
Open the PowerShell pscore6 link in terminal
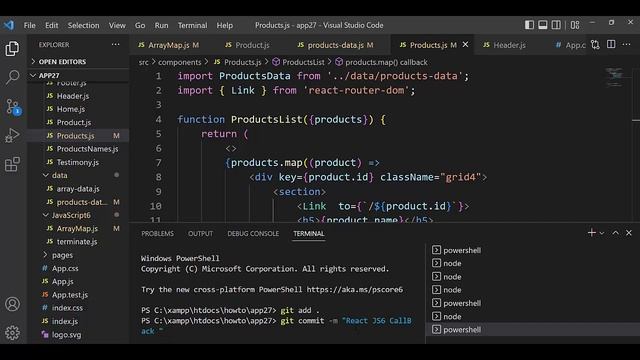click(355, 289)
